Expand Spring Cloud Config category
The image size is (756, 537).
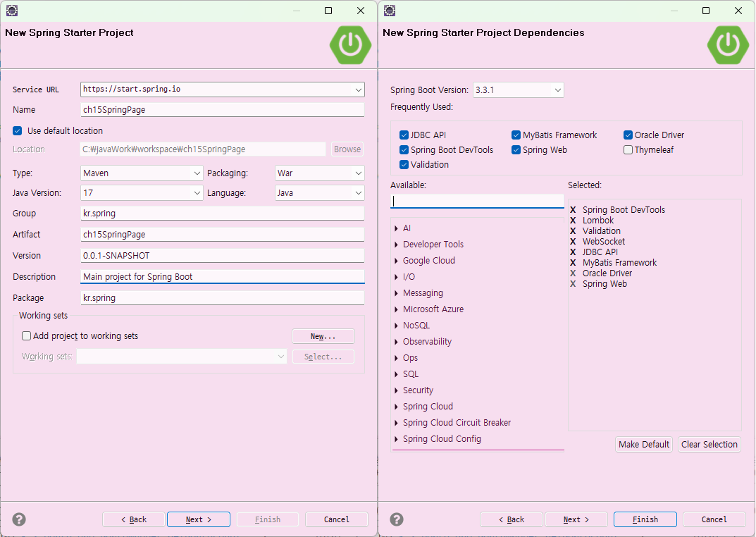coord(397,439)
